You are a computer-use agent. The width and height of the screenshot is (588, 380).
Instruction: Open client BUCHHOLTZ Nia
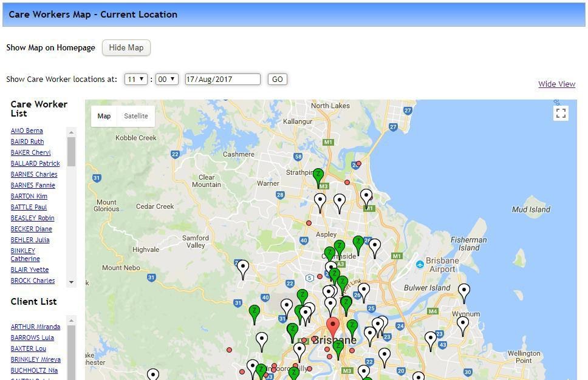[x=34, y=370]
